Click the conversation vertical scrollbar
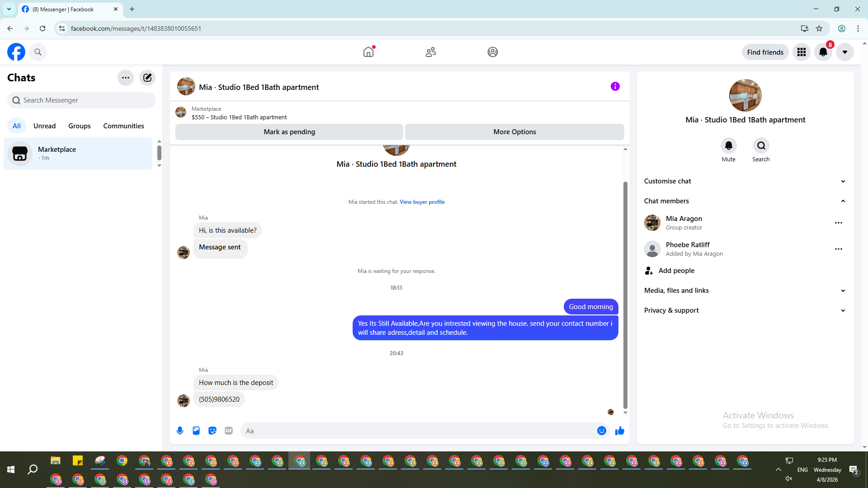 625,294
